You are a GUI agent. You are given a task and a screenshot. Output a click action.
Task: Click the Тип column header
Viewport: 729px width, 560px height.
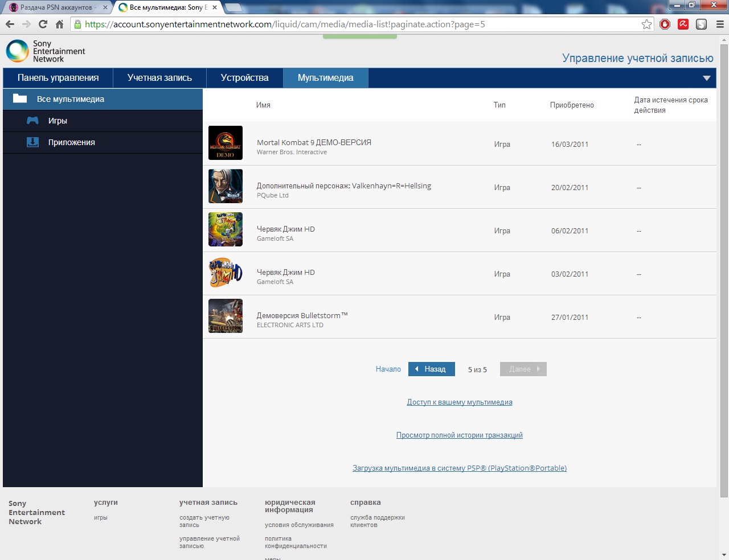(499, 105)
